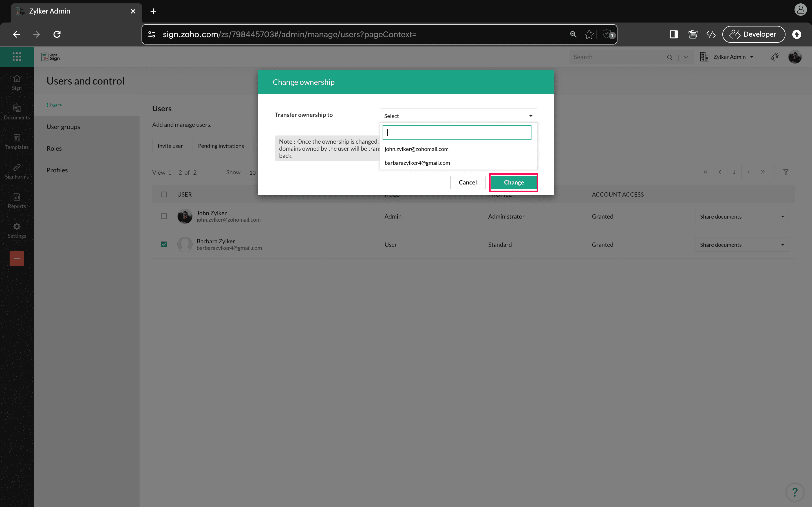Screen dimensions: 812x507
Task: Choose john.zylker@zohomail.com from the list
Action: pyautogui.click(x=416, y=149)
